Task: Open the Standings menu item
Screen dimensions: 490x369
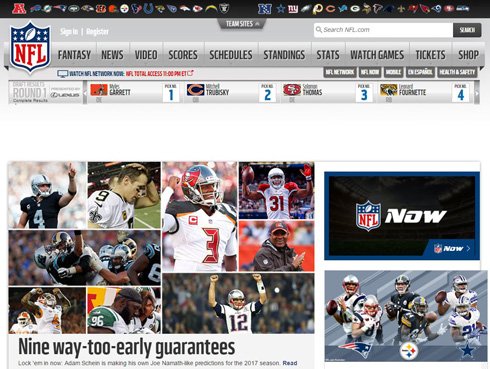Action: (x=284, y=55)
